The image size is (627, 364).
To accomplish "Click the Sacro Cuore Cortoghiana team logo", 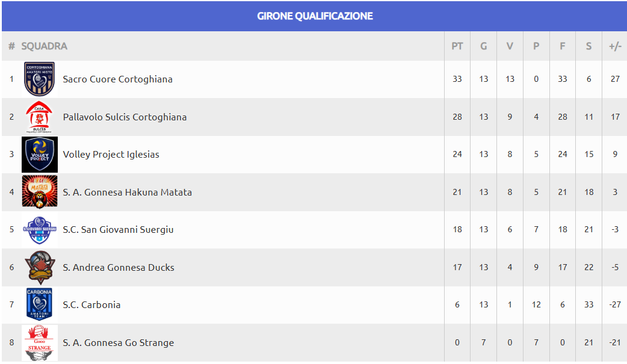I will pyautogui.click(x=39, y=79).
